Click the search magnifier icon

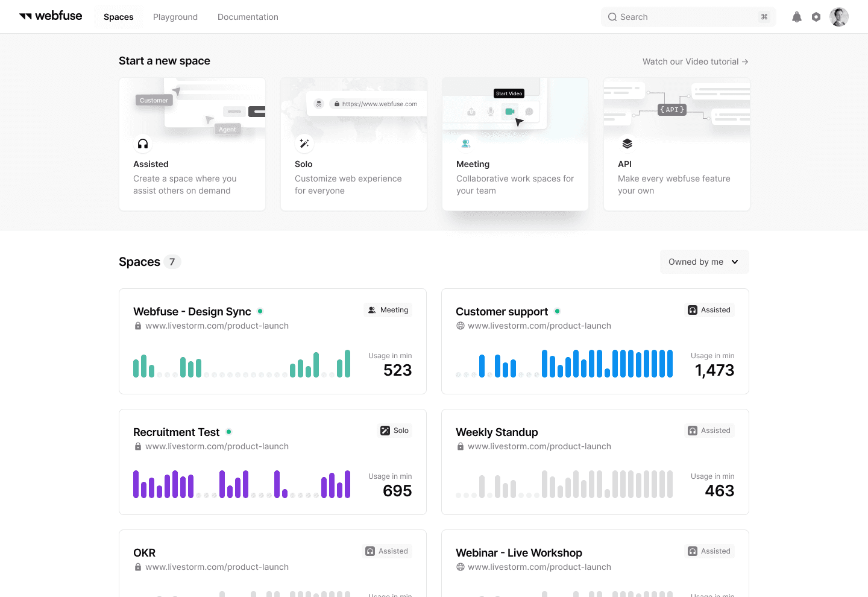click(x=612, y=17)
